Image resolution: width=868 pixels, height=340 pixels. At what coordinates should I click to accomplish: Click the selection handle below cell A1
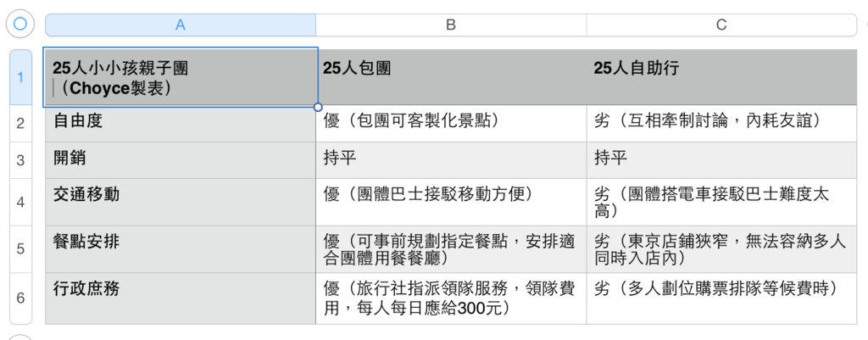click(318, 107)
